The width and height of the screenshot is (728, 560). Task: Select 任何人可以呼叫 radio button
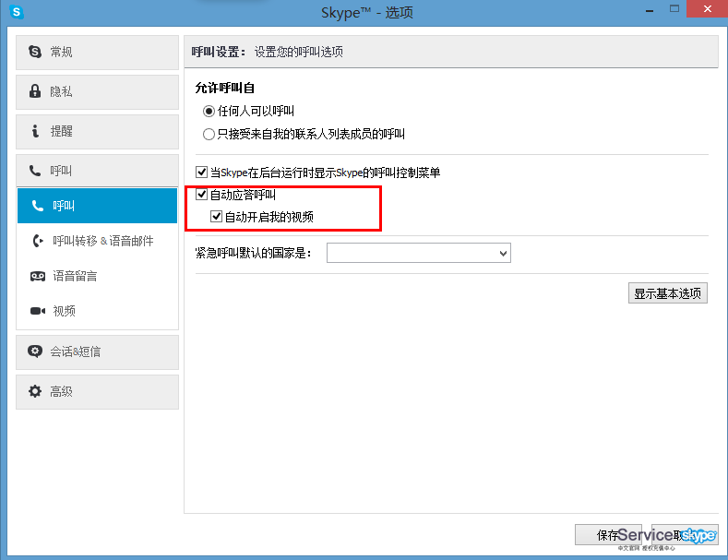209,111
